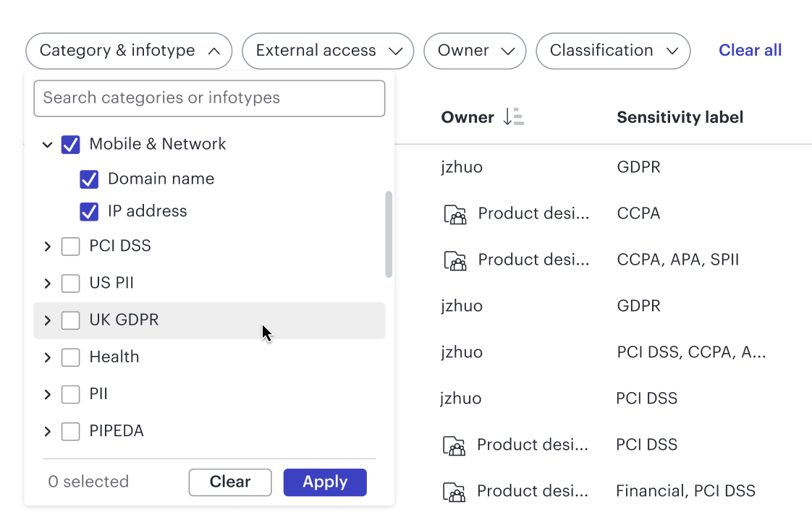
Task: Click the 0 selected text
Action: tap(88, 482)
